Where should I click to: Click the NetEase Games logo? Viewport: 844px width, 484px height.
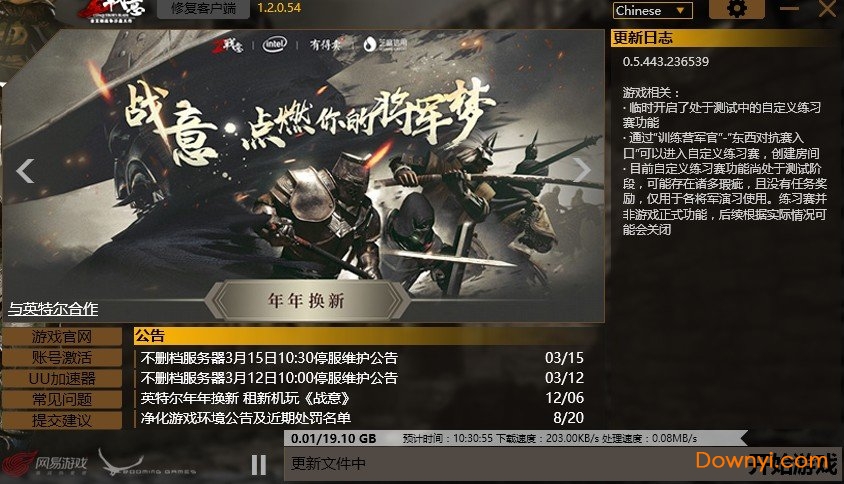(x=44, y=464)
